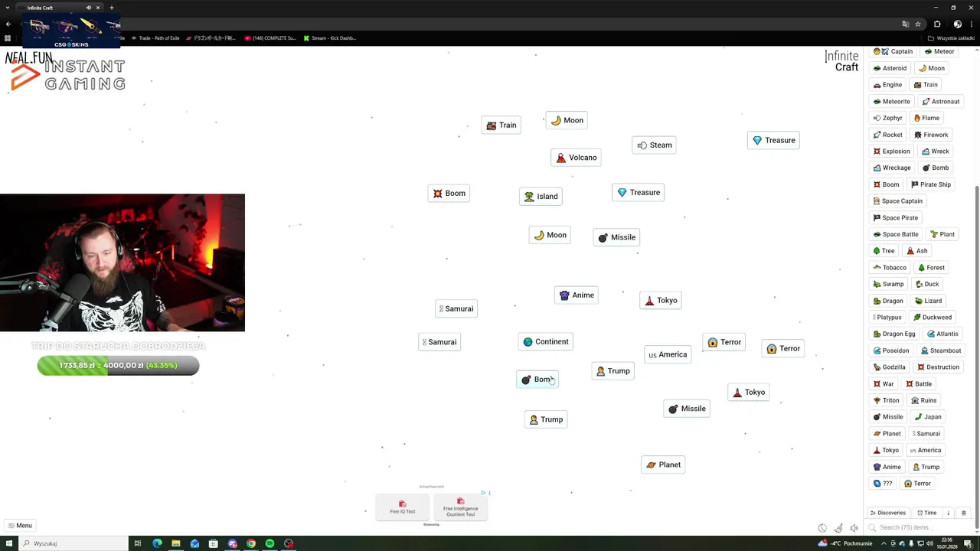Select the Train element on the canvas
The height and width of the screenshot is (551, 980).
[x=501, y=126]
